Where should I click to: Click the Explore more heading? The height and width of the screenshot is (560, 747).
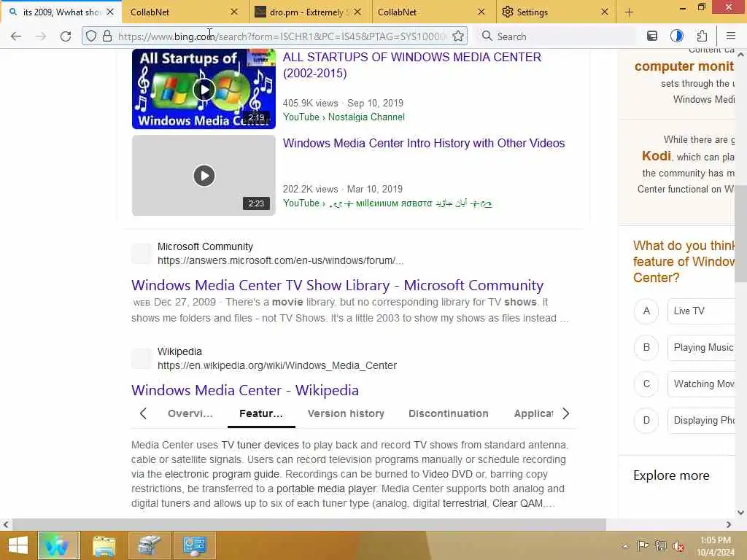coord(671,475)
